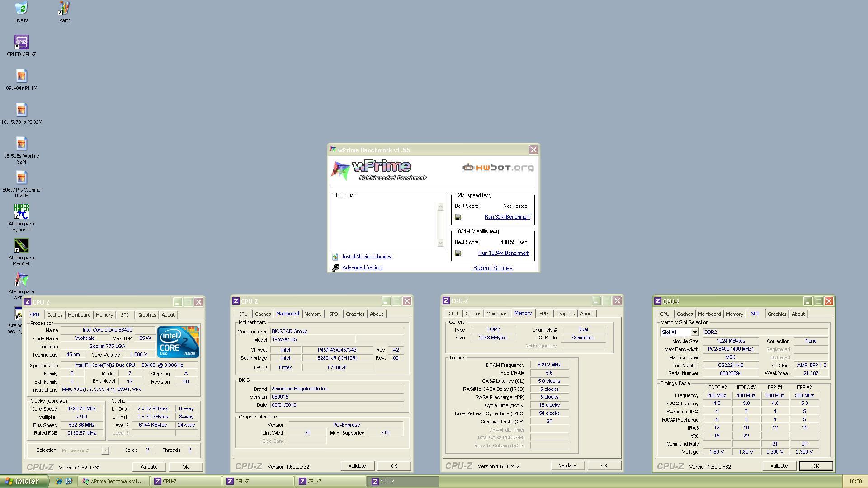Click the Intel Core 2 Duo logo
The width and height of the screenshot is (868, 488).
tap(178, 342)
